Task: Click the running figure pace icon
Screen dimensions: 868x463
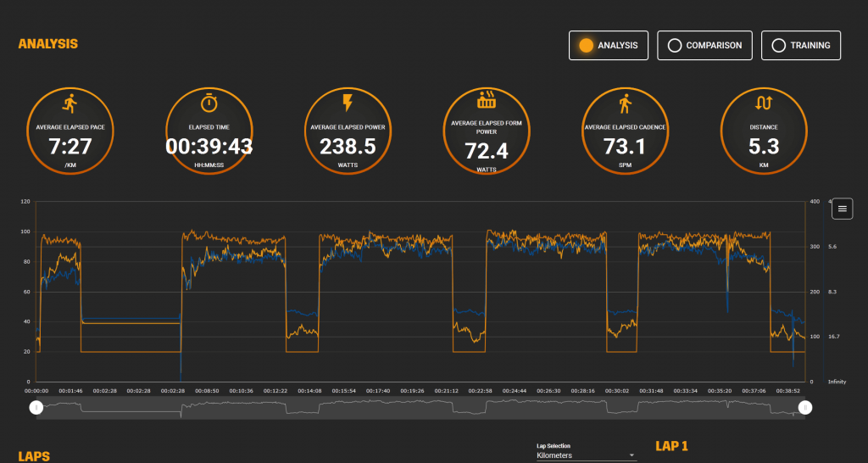Action: pos(70,103)
